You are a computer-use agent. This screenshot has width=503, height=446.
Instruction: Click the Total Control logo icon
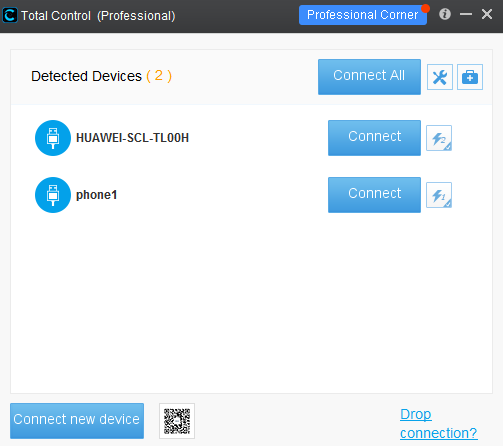[x=10, y=15]
